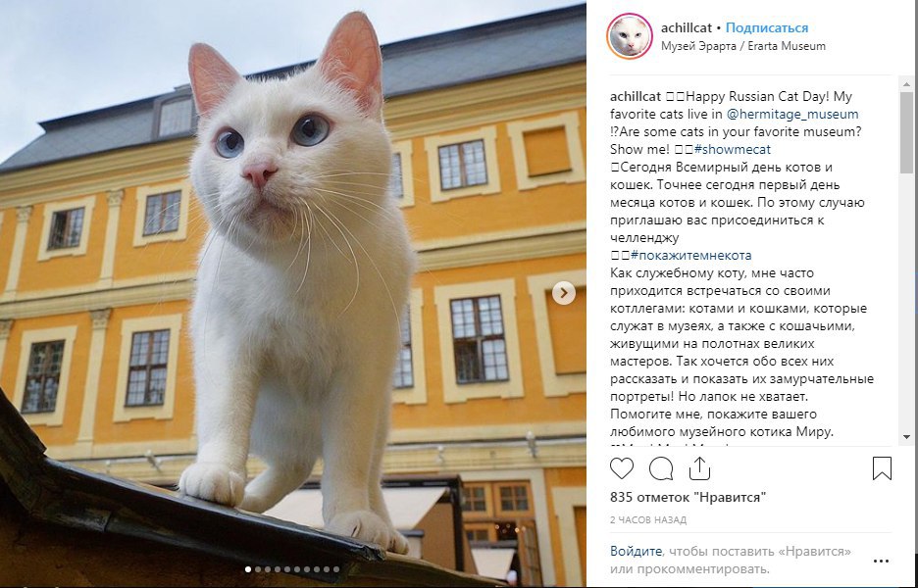
Task: Open achillcat profile avatar
Action: [x=630, y=36]
